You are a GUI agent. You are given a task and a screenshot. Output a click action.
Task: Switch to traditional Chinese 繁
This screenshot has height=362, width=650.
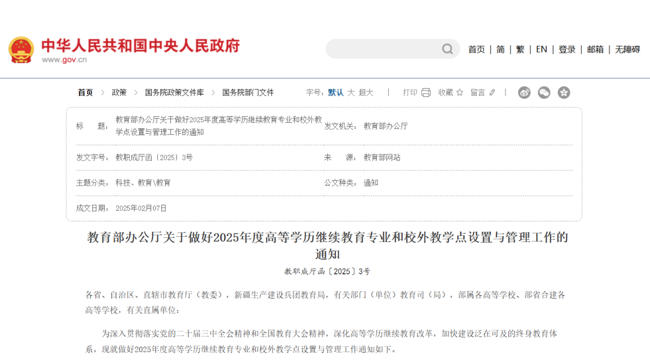click(520, 49)
